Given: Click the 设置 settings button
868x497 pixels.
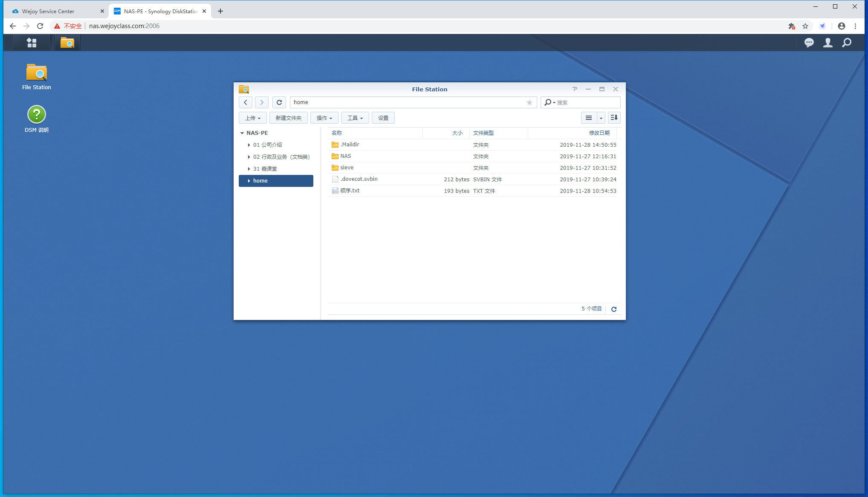Looking at the screenshot, I should pyautogui.click(x=383, y=118).
